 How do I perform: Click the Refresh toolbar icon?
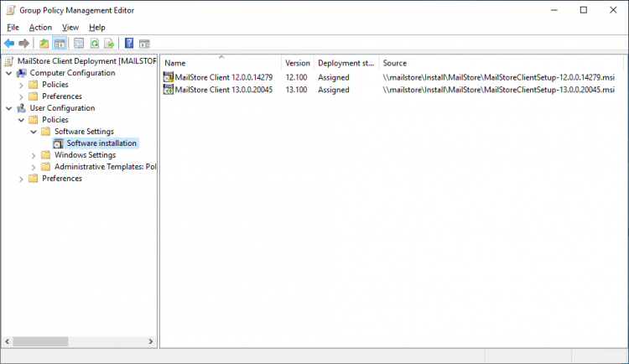(94, 44)
